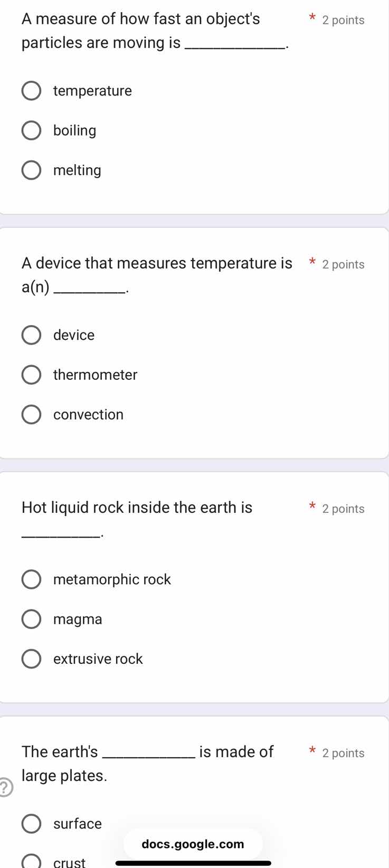This screenshot has height=868, width=389.
Task: Select temperature for the particles question
Action: [31, 90]
